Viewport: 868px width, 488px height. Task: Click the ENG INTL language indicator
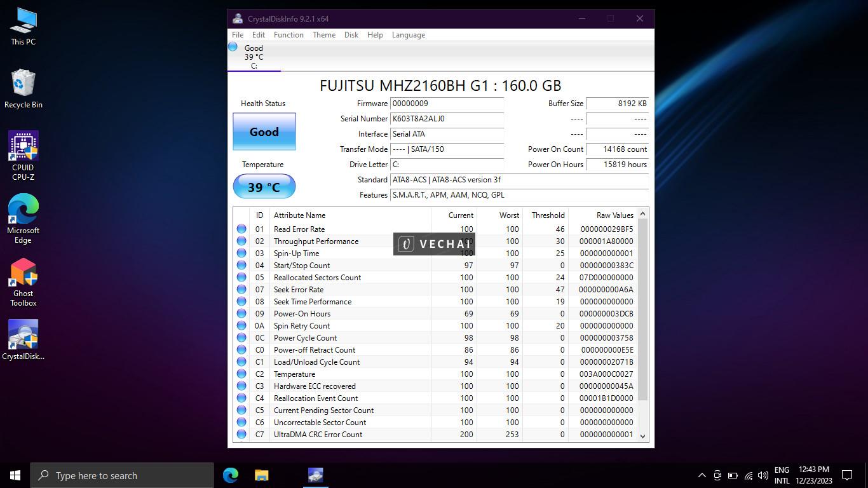point(782,475)
